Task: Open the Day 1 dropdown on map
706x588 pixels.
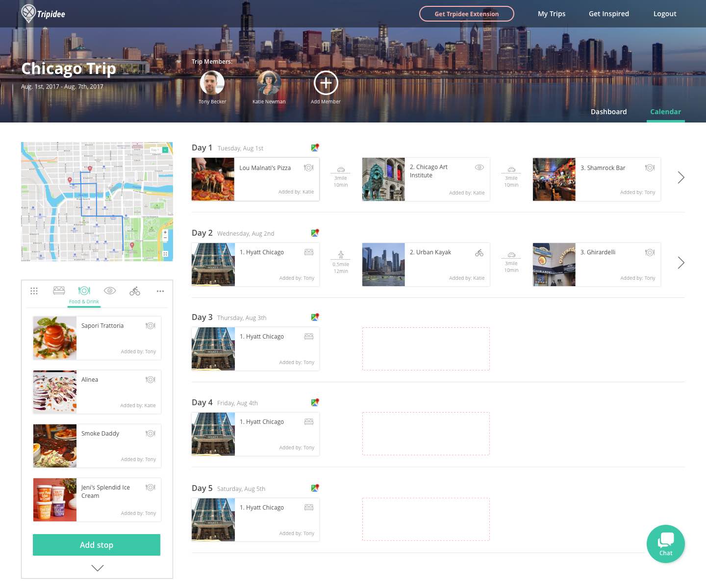Action: pyautogui.click(x=165, y=150)
